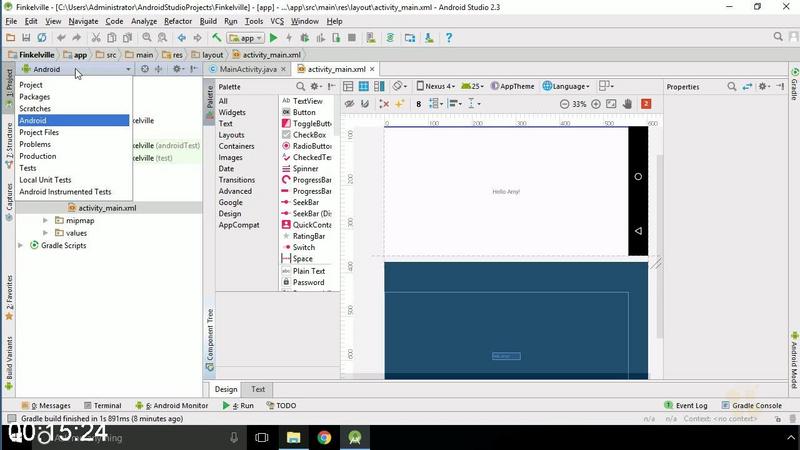Viewport: 800px width, 450px height.
Task: Toggle Show Constraints eye icon
Action: click(x=349, y=104)
